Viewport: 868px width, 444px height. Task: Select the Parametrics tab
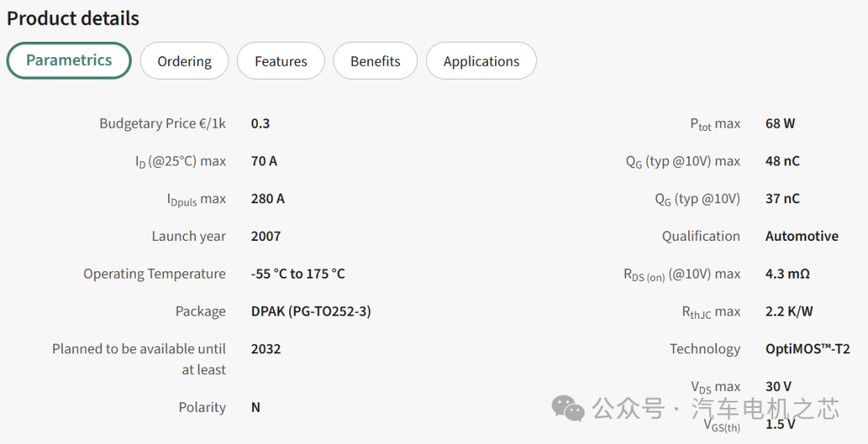69,61
